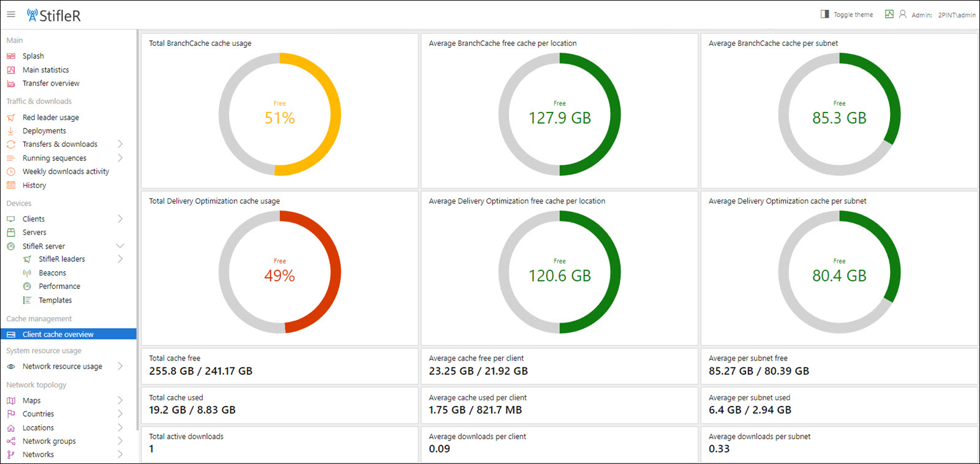
Task: Click the Total BranchCache cache usage gauge
Action: pos(280,114)
